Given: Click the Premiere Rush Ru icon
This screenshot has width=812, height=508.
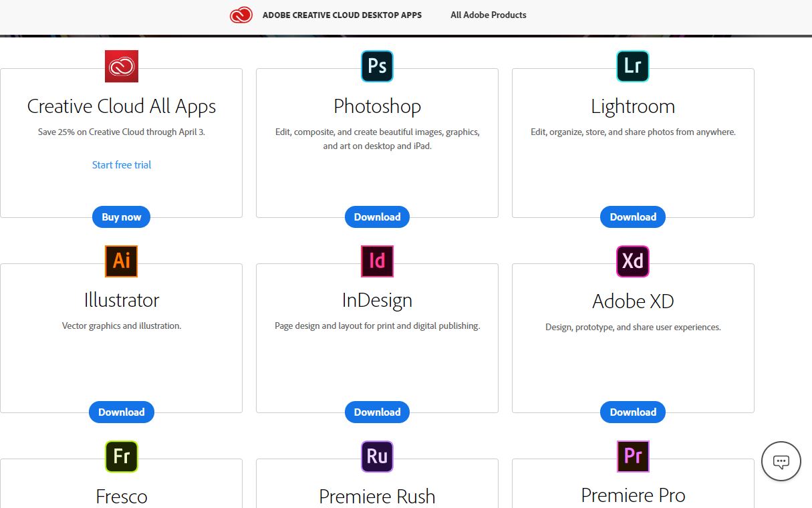Looking at the screenshot, I should [x=377, y=456].
